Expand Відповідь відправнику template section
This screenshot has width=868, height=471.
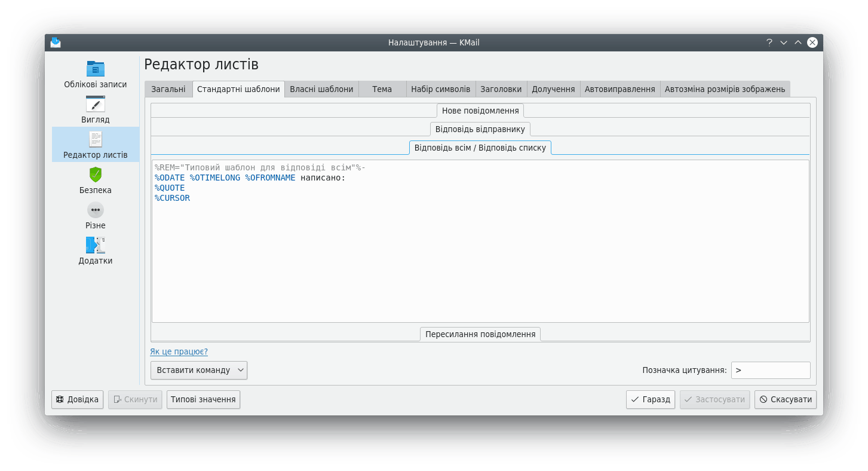(x=480, y=129)
